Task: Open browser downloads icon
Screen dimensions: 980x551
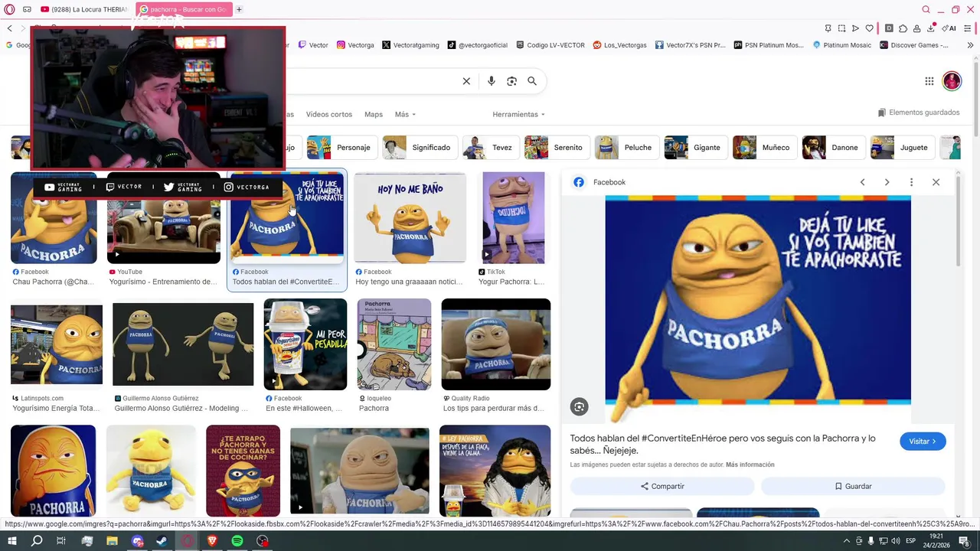Action: (932, 28)
